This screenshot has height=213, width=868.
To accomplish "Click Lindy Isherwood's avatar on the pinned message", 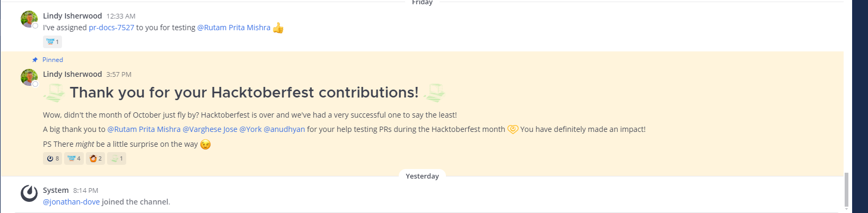I will [29, 77].
